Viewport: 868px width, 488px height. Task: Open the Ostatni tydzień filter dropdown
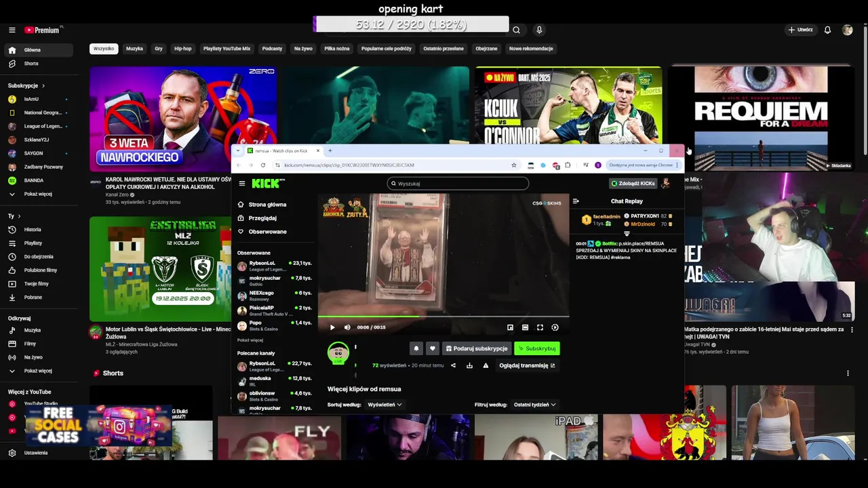click(534, 405)
